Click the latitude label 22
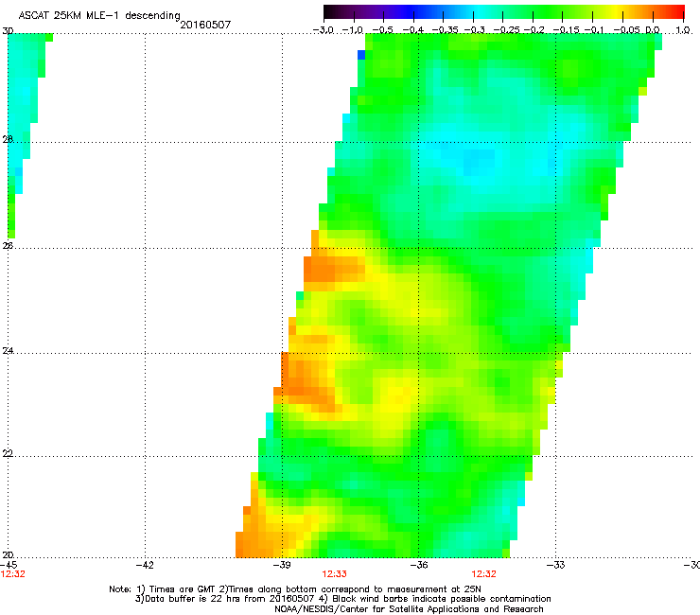This screenshot has height=615, width=700. 8,453
